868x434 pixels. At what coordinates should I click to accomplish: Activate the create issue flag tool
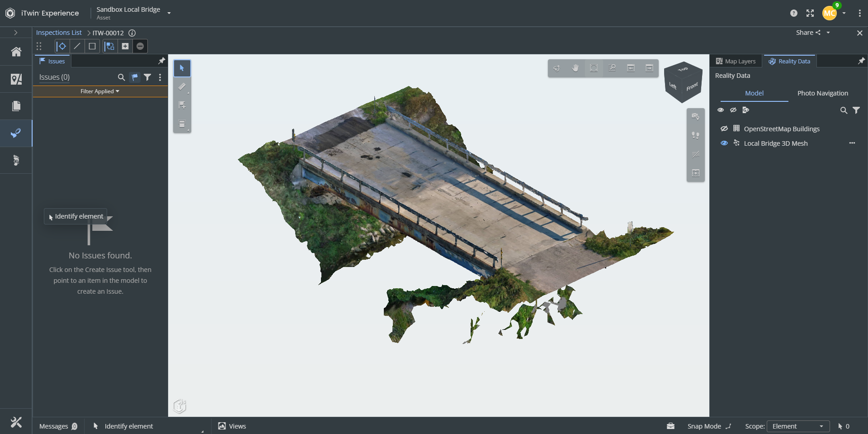pos(182,105)
